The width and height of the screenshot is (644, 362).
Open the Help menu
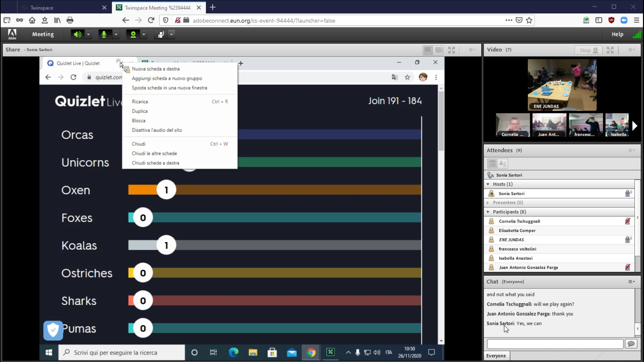[x=617, y=34]
